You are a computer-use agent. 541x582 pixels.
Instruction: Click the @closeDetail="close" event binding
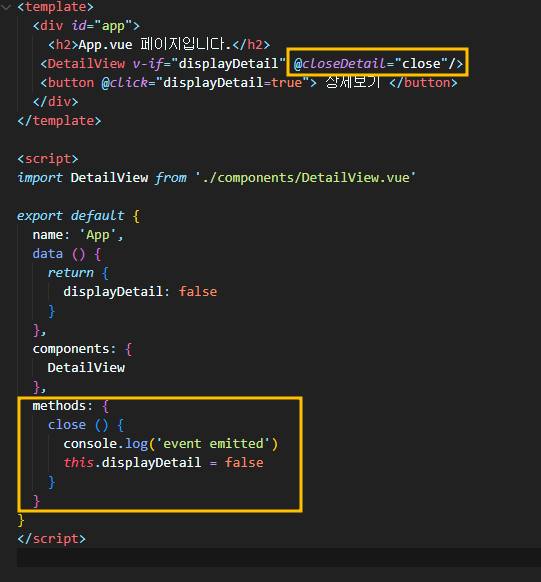371,63
